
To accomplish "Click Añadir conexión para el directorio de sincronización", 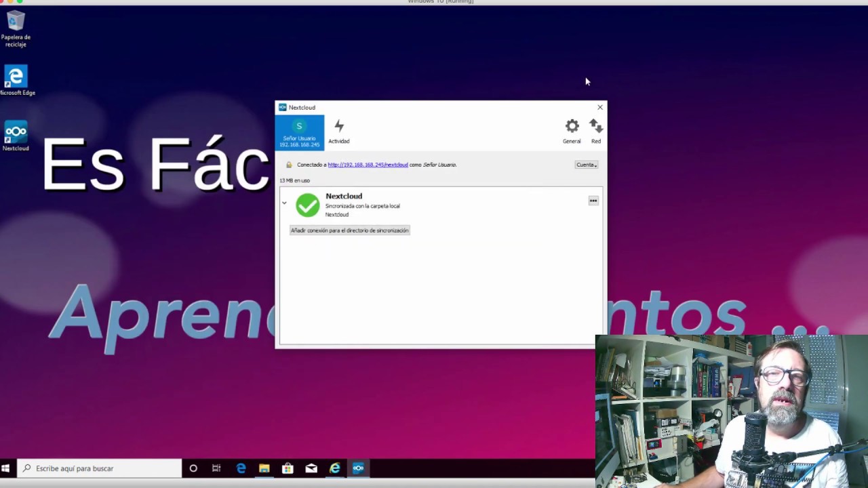I will coord(350,230).
